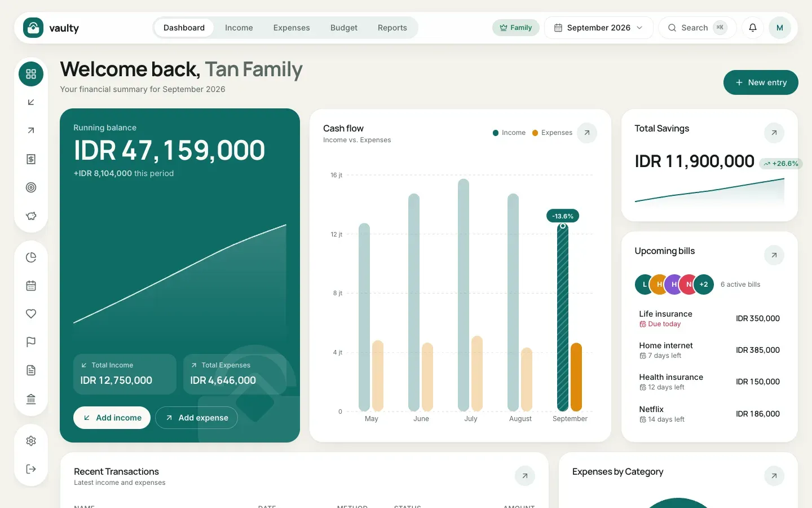The width and height of the screenshot is (812, 508).
Task: Click the Total Income IDR 12,750,000 tile
Action: [125, 374]
